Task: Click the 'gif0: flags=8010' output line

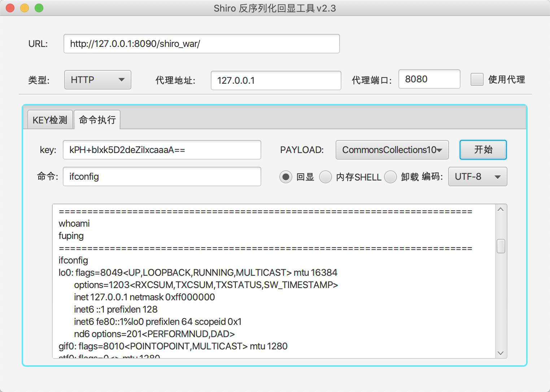Action: [x=173, y=346]
